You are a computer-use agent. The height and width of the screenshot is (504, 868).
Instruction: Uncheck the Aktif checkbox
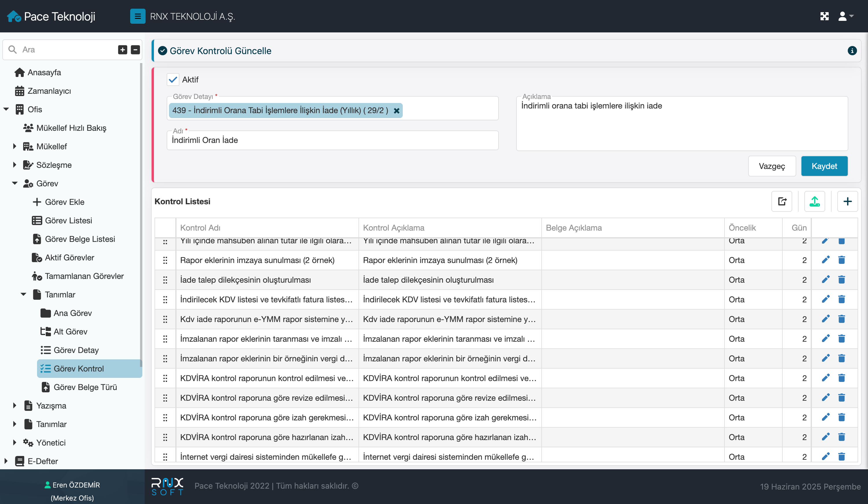click(x=173, y=80)
